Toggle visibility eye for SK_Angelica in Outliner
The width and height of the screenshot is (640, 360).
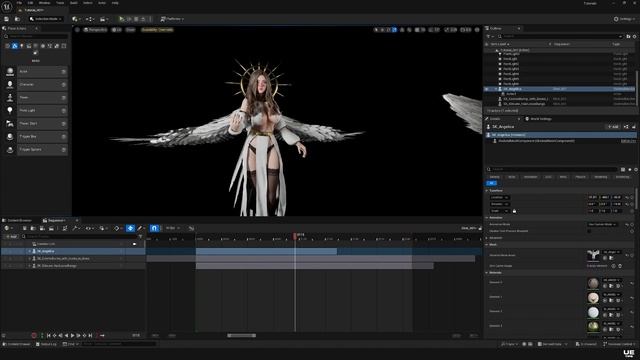[x=487, y=89]
